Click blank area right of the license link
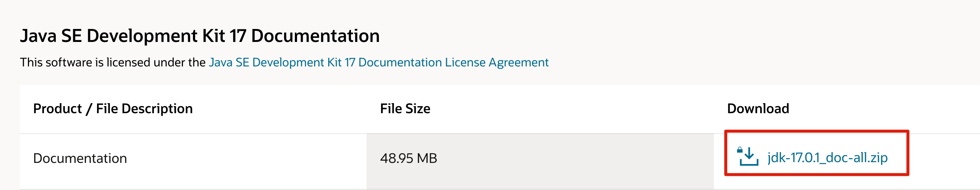Screen dimensions: 980x190 tap(761, 62)
